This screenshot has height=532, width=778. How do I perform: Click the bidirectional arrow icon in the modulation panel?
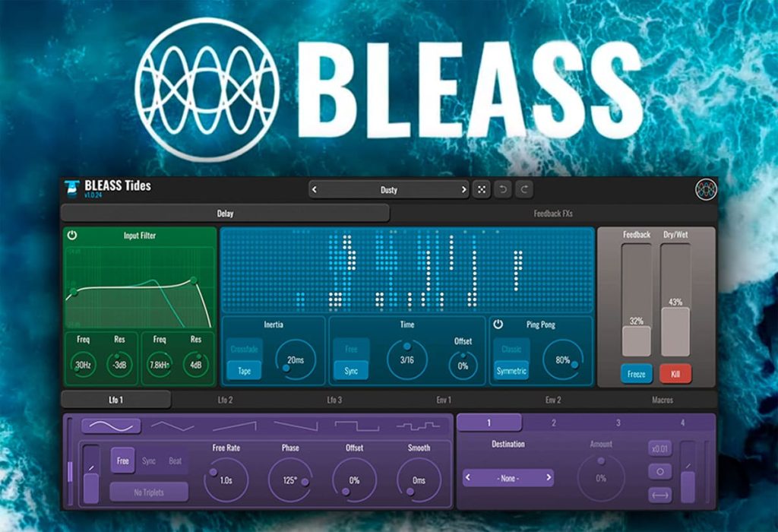pyautogui.click(x=660, y=495)
